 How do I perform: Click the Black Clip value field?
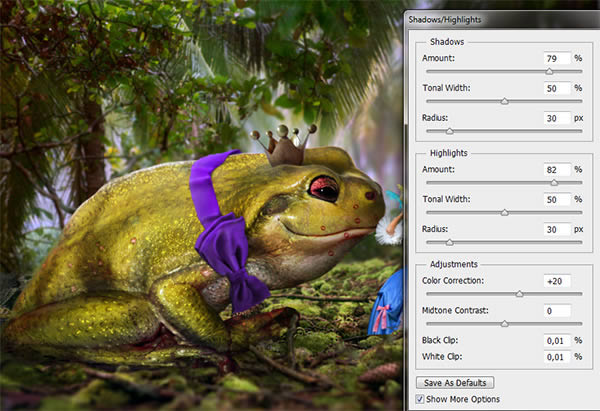point(557,340)
